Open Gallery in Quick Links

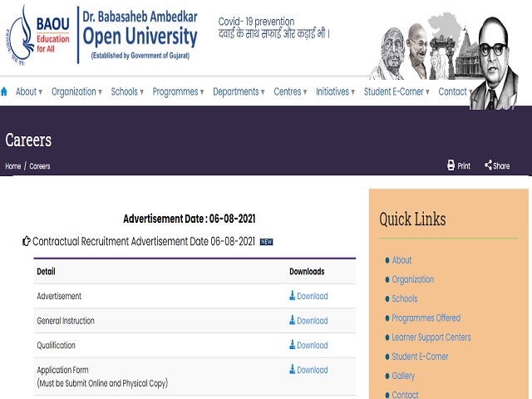[403, 376]
